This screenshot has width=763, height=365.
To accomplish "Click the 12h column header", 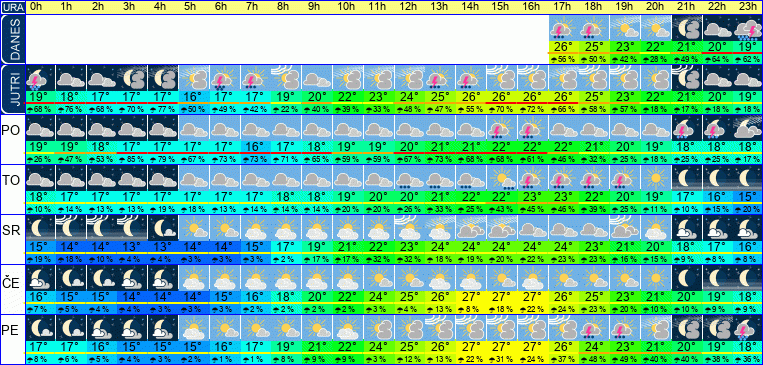I will click(409, 7).
